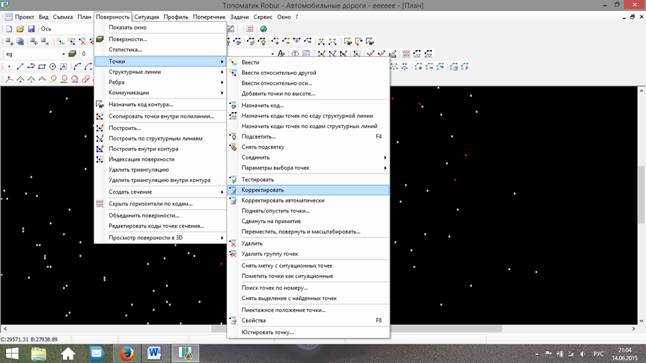
Task: Open the Сервис menu
Action: click(263, 17)
